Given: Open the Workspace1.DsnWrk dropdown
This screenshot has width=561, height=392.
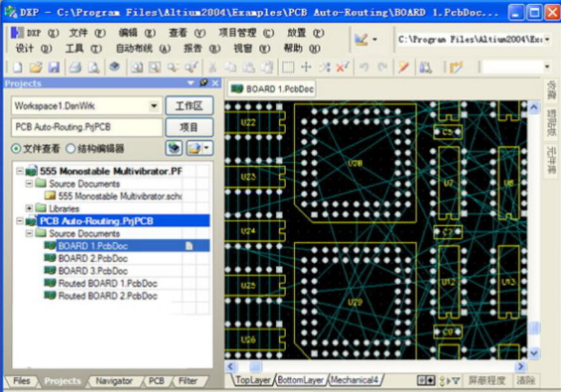Looking at the screenshot, I should point(154,106).
